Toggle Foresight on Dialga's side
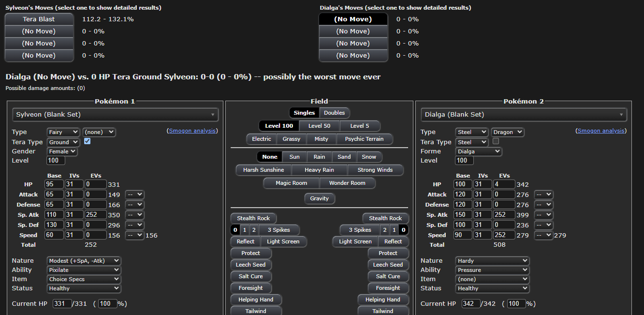The width and height of the screenshot is (644, 315). click(x=388, y=288)
